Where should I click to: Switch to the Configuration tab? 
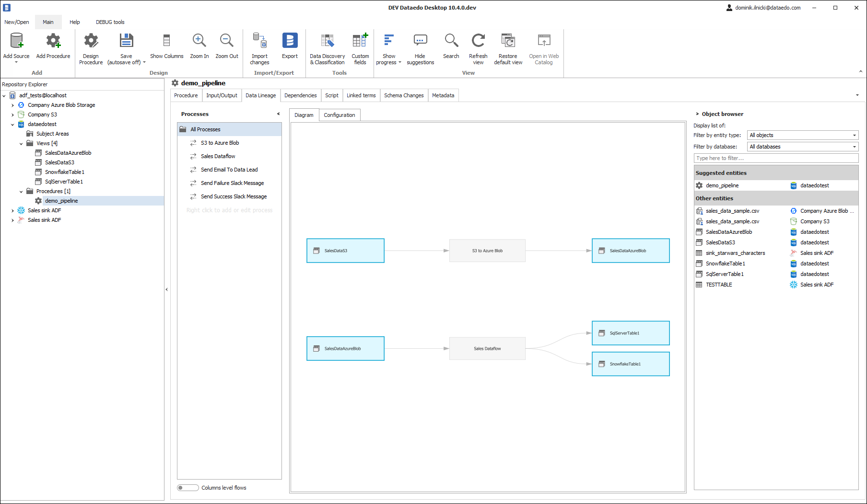[x=339, y=115]
